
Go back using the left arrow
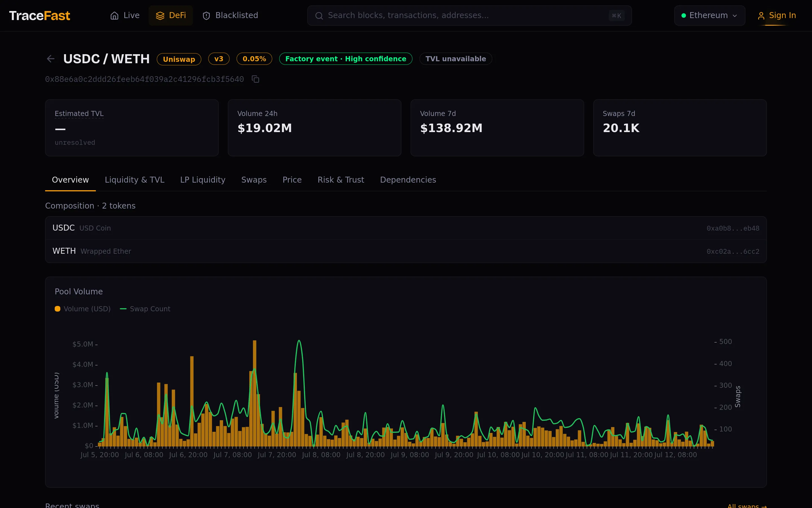tap(51, 59)
